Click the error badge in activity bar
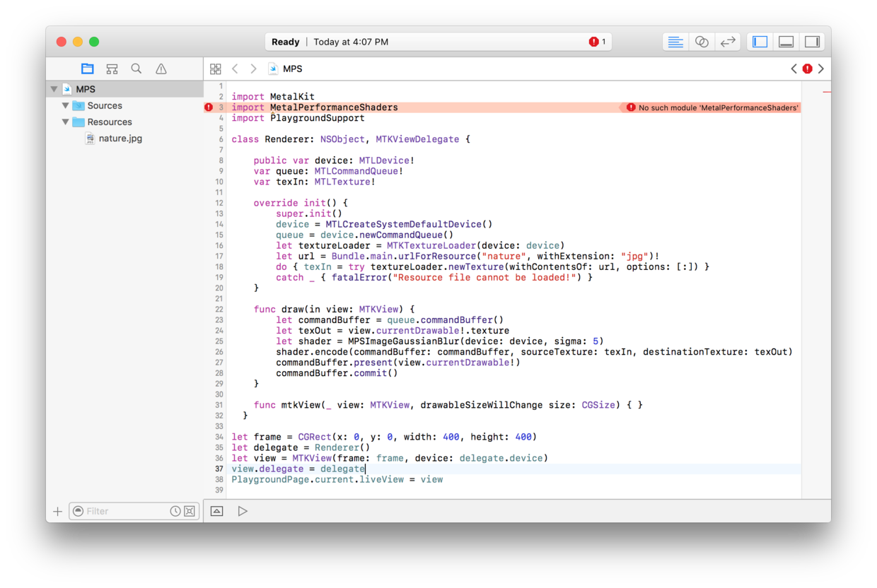Image resolution: width=877 pixels, height=588 pixels. coord(598,42)
